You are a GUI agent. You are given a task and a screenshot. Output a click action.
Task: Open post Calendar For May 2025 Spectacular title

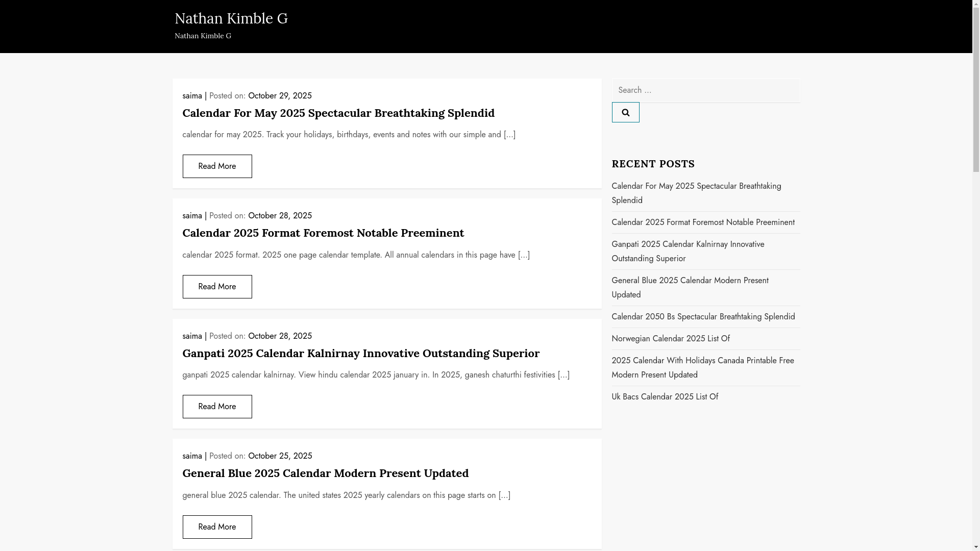click(338, 113)
